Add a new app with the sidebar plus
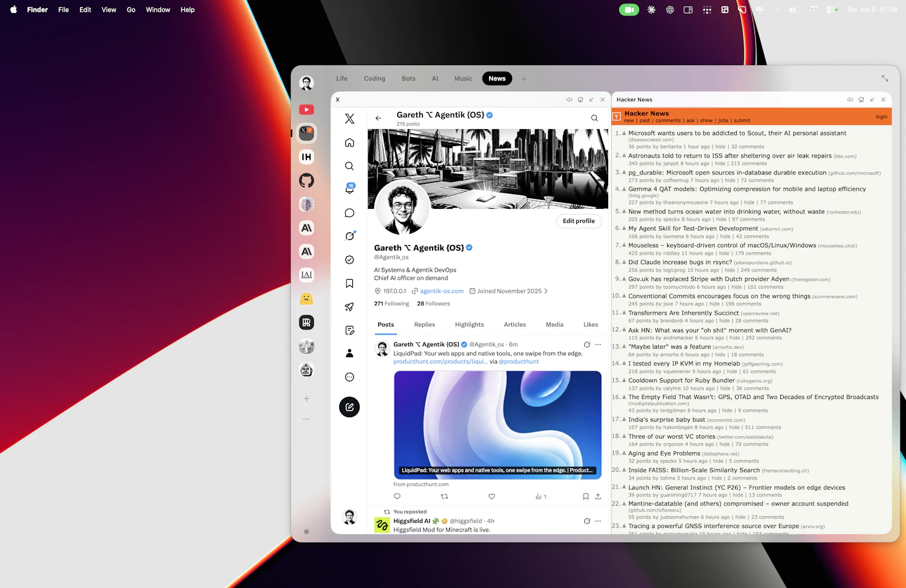This screenshot has width=906, height=588. pyautogui.click(x=306, y=398)
